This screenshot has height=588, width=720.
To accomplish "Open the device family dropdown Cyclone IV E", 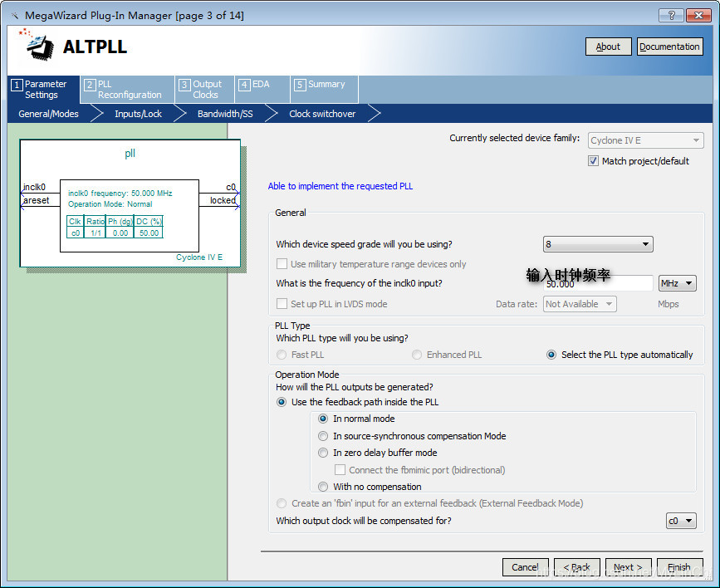I will pos(645,140).
